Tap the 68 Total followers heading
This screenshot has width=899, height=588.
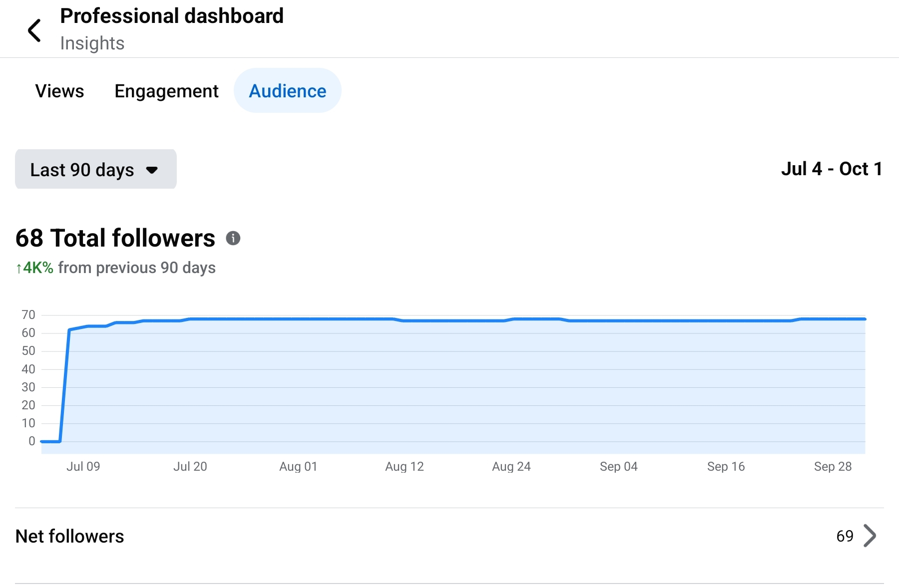[115, 238]
